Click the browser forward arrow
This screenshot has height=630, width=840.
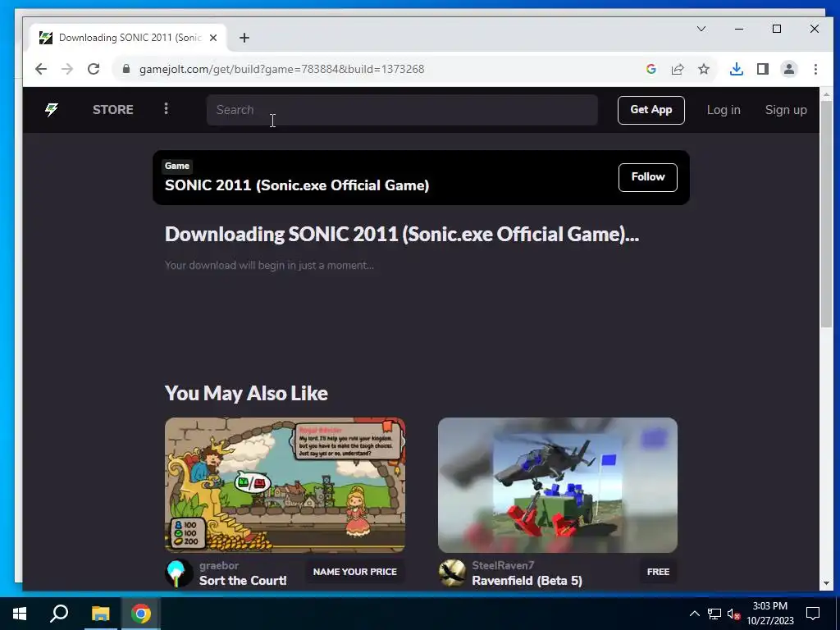pos(67,69)
